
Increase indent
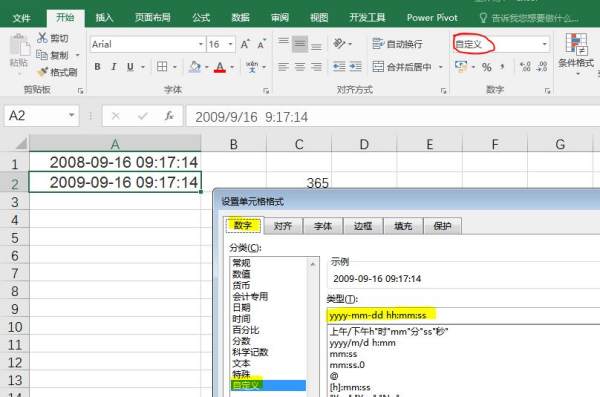pos(355,67)
